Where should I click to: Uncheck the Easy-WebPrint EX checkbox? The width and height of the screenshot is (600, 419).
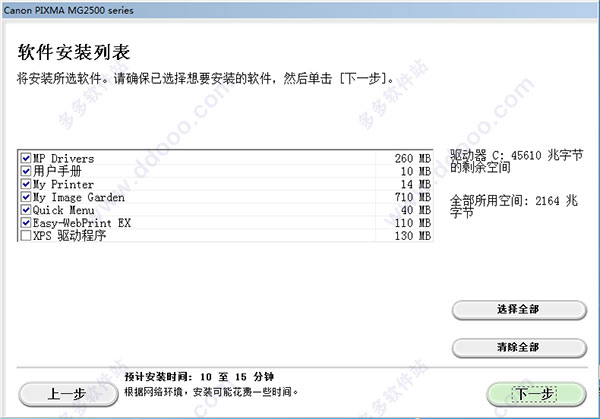[x=26, y=223]
